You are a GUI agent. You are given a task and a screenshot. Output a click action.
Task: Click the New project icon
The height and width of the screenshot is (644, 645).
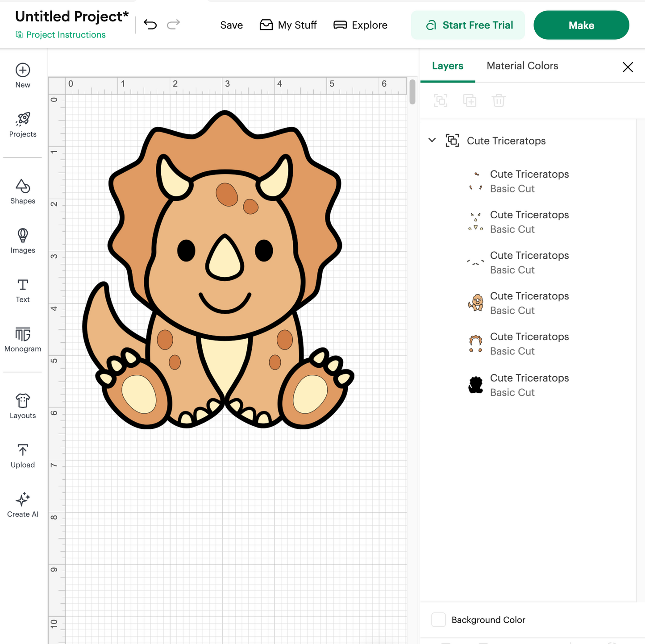23,70
